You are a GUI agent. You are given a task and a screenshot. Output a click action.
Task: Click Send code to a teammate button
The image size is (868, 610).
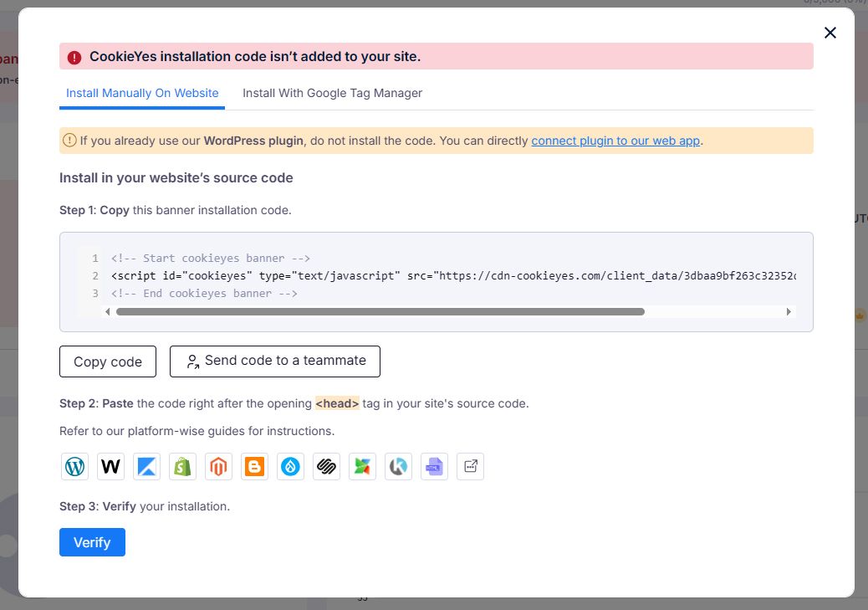275,361
